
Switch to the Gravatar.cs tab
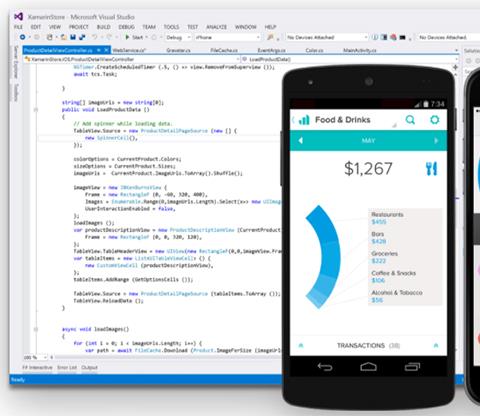(178, 50)
